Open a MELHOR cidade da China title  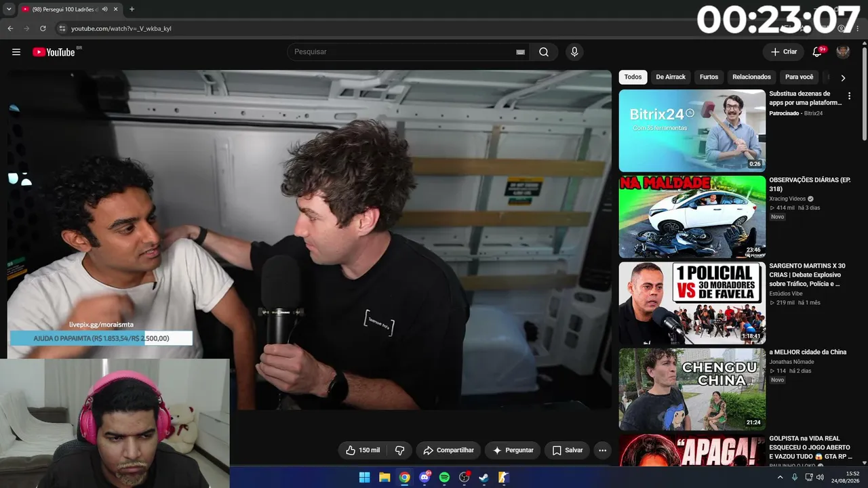(x=808, y=352)
